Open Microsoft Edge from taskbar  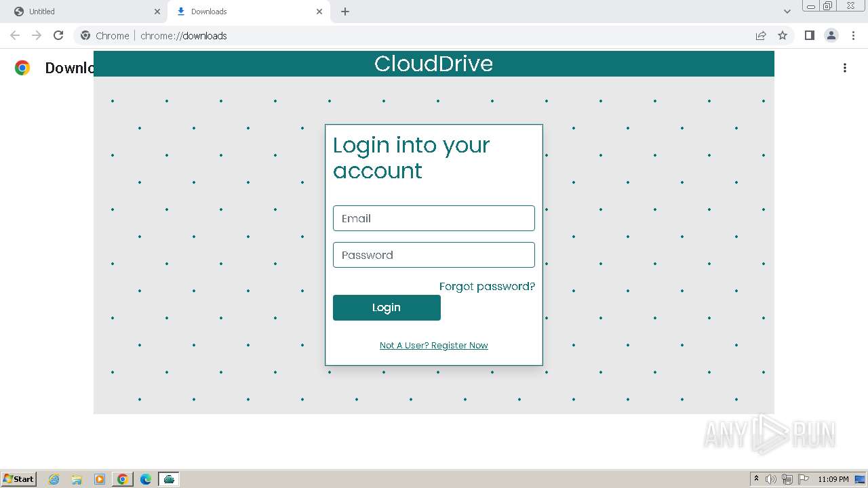point(146,479)
